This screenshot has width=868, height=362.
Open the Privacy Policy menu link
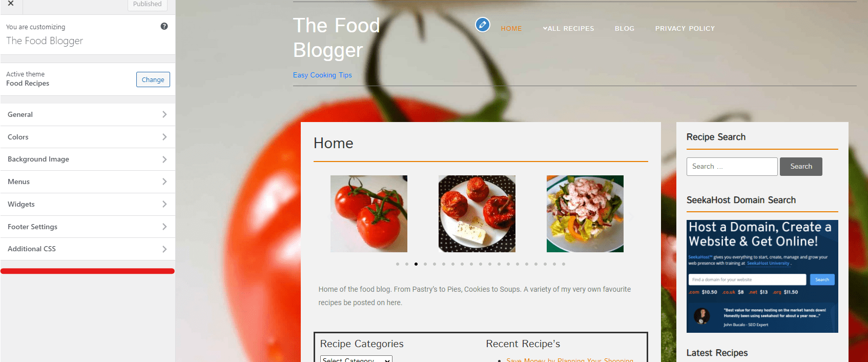[x=685, y=29]
